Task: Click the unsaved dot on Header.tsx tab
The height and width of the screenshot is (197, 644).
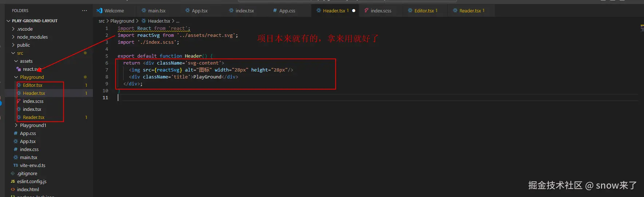Action: click(x=354, y=11)
